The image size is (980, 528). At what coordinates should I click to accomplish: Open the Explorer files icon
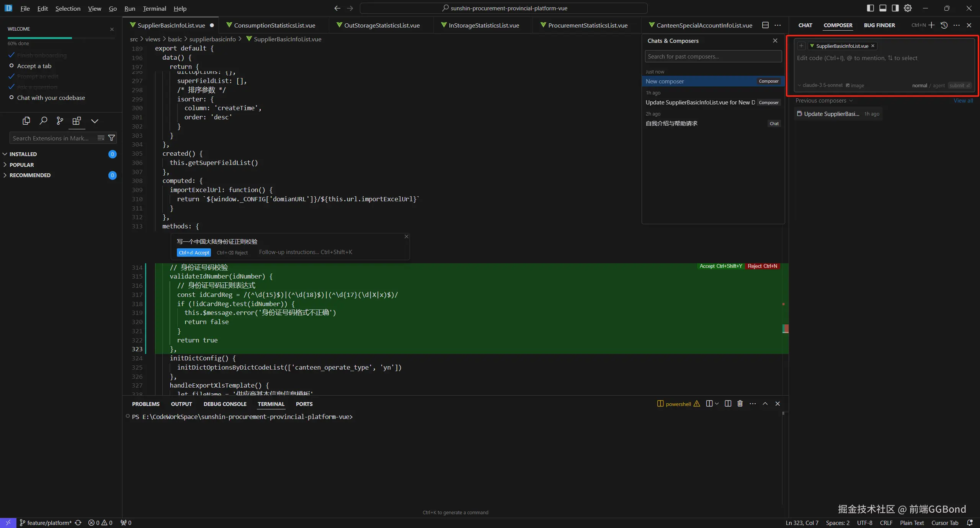coord(26,121)
